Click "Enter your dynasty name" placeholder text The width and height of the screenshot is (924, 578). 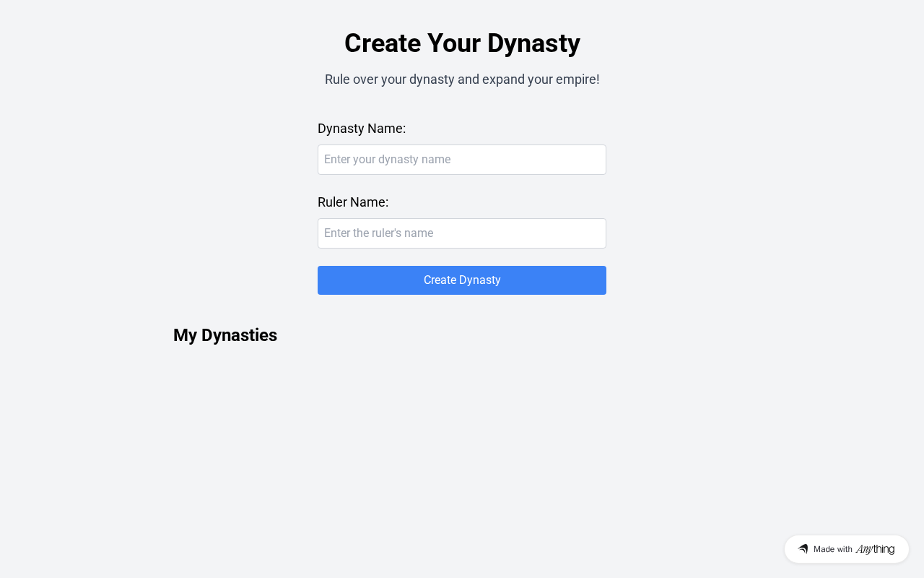(388, 160)
